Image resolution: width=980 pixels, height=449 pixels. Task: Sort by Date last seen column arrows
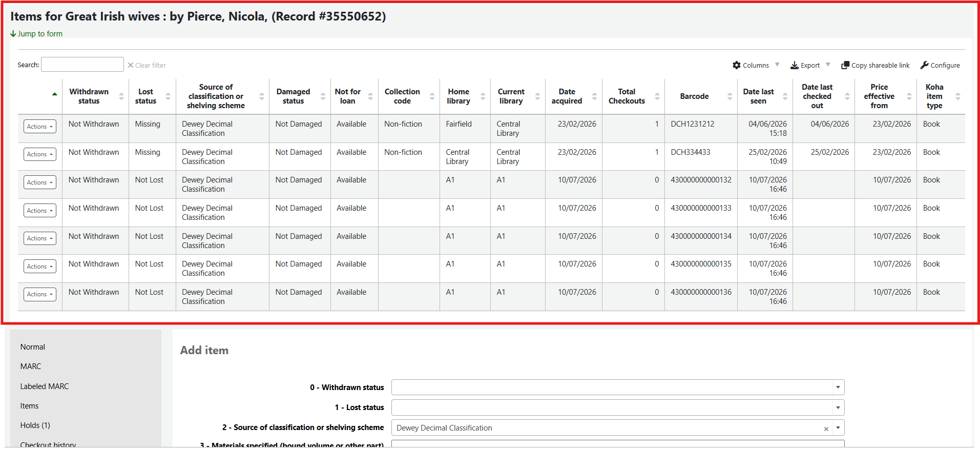point(785,96)
